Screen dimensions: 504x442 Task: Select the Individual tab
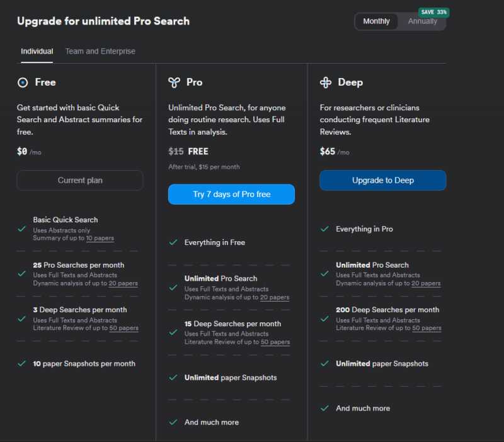tap(37, 51)
